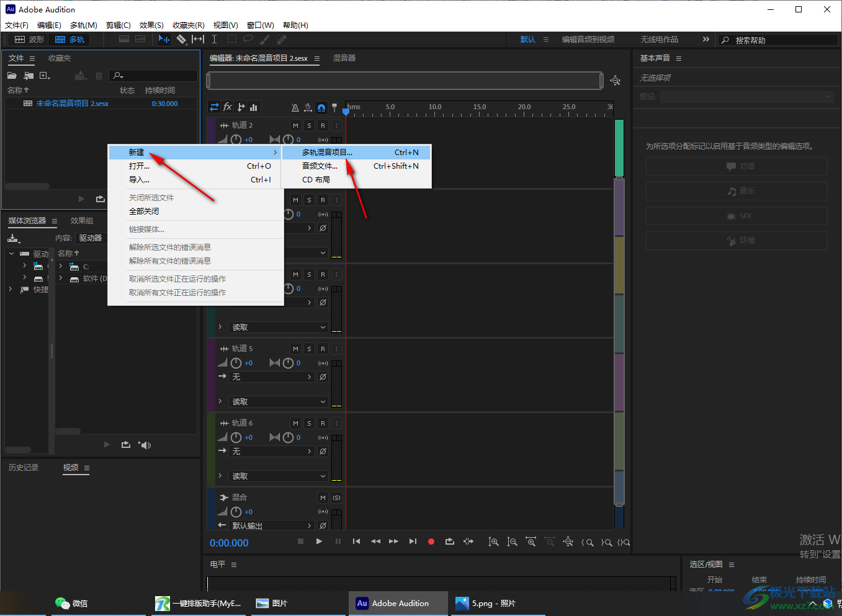Select the 默认 workspace

point(528,40)
